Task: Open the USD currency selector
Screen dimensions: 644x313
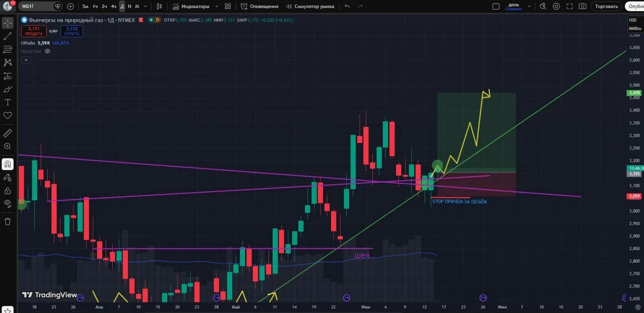Action: click(632, 20)
